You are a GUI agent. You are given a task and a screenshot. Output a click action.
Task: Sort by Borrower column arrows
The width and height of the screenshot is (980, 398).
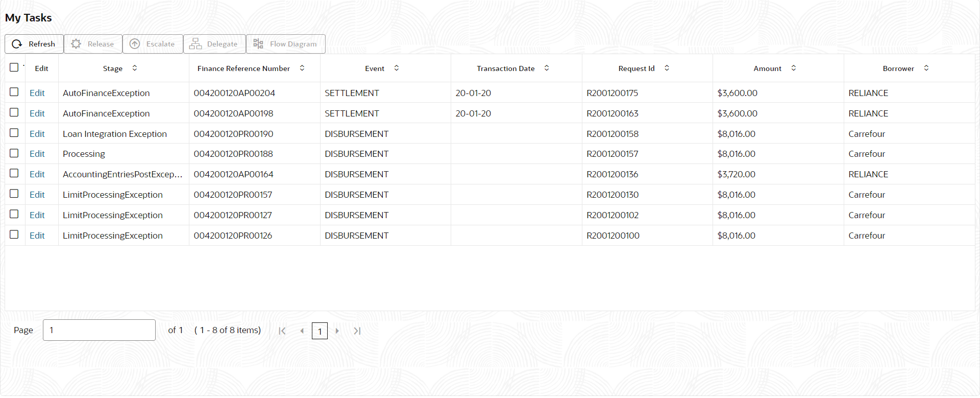[x=926, y=68]
